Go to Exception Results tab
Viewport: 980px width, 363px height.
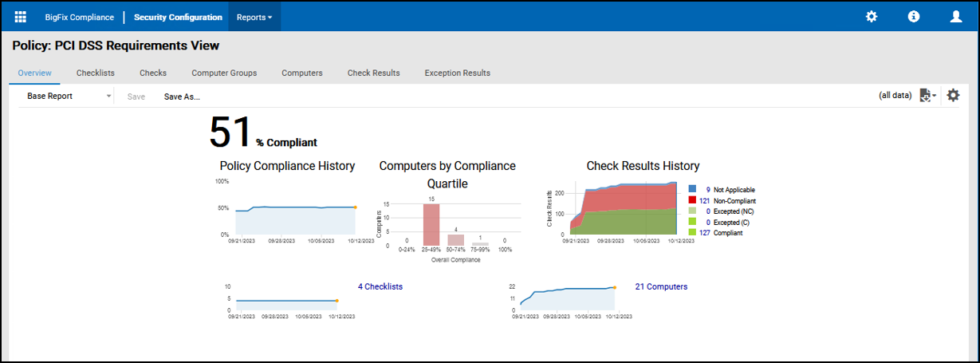point(457,73)
